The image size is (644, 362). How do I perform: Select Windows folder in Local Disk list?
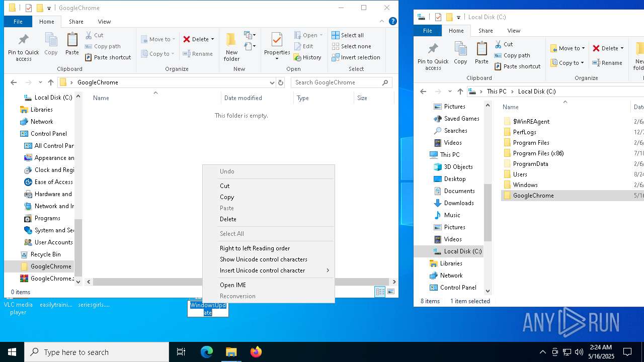525,185
